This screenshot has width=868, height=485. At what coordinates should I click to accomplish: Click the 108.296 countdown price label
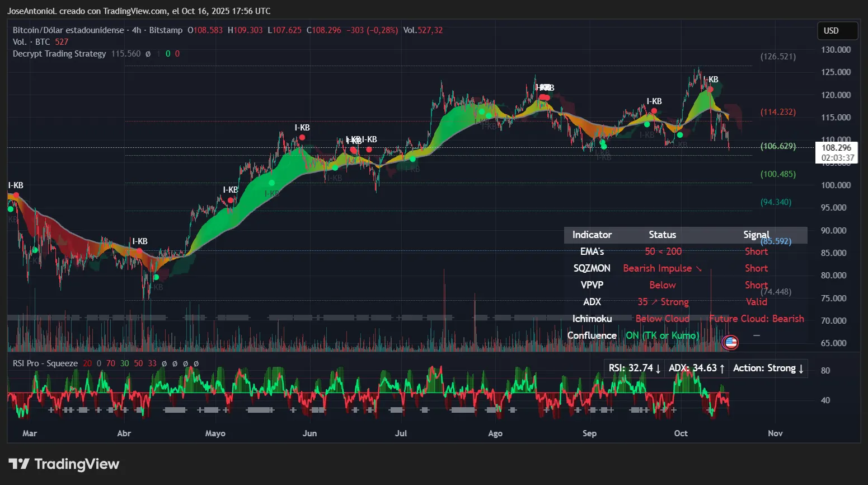836,152
